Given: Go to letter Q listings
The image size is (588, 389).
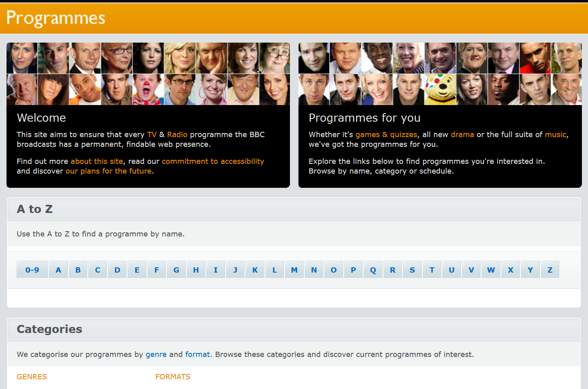Looking at the screenshot, I should click(373, 270).
